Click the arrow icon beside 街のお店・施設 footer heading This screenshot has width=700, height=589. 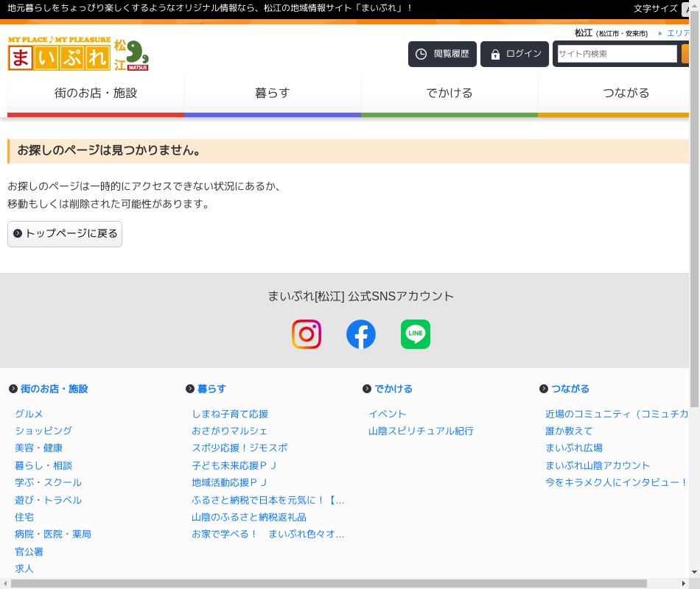point(13,389)
